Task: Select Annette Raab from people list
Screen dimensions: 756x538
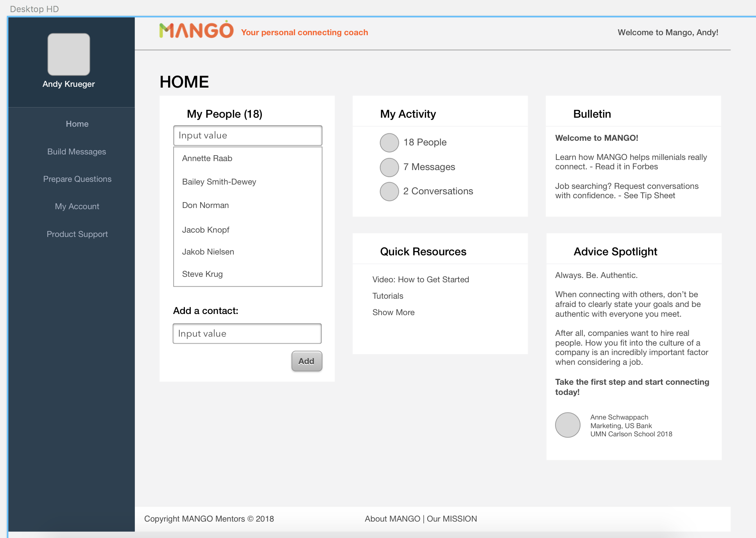Action: click(207, 158)
